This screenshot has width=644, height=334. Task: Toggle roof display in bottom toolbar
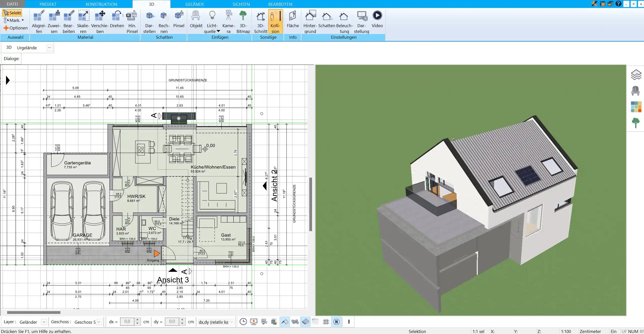pyautogui.click(x=285, y=322)
